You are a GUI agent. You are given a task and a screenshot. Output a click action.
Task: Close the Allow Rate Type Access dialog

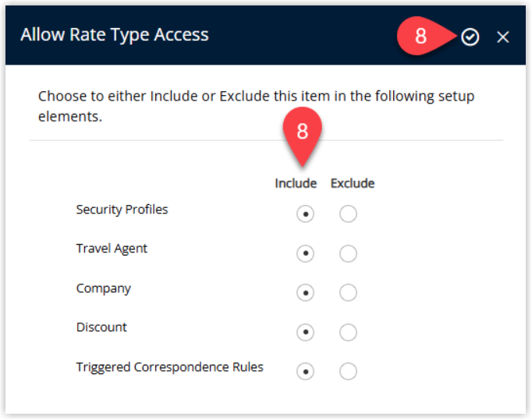pyautogui.click(x=502, y=37)
